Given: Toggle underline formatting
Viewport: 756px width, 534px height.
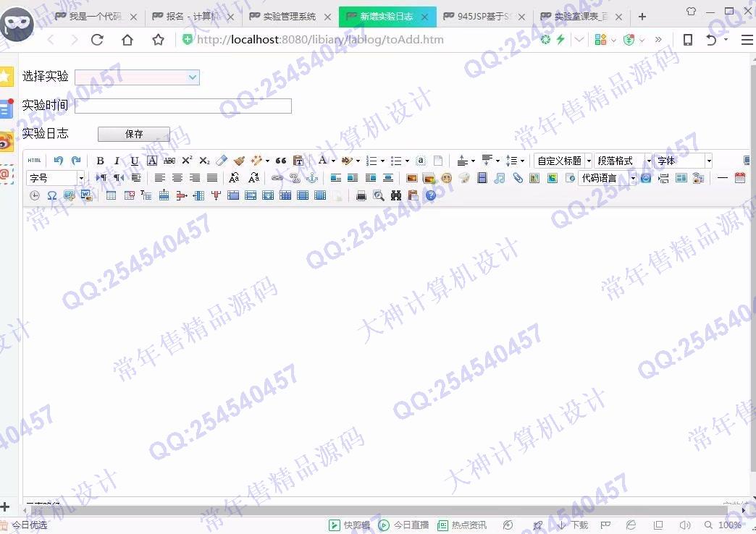Looking at the screenshot, I should click(x=134, y=161).
